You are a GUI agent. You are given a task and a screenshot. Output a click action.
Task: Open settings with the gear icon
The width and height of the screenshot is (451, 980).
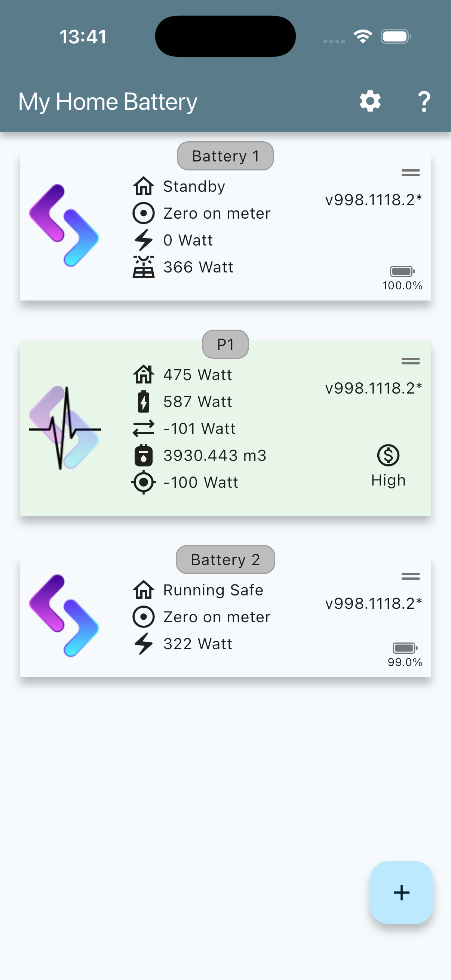[370, 101]
